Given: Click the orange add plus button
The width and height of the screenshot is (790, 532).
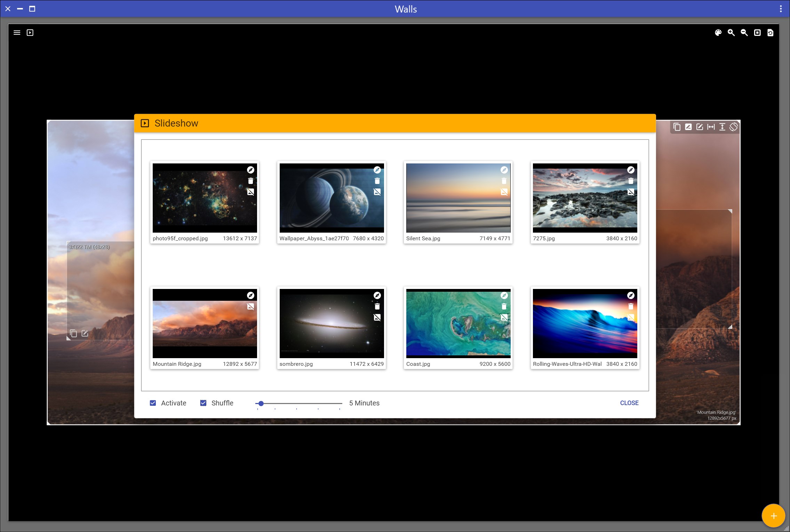Looking at the screenshot, I should pyautogui.click(x=773, y=516).
